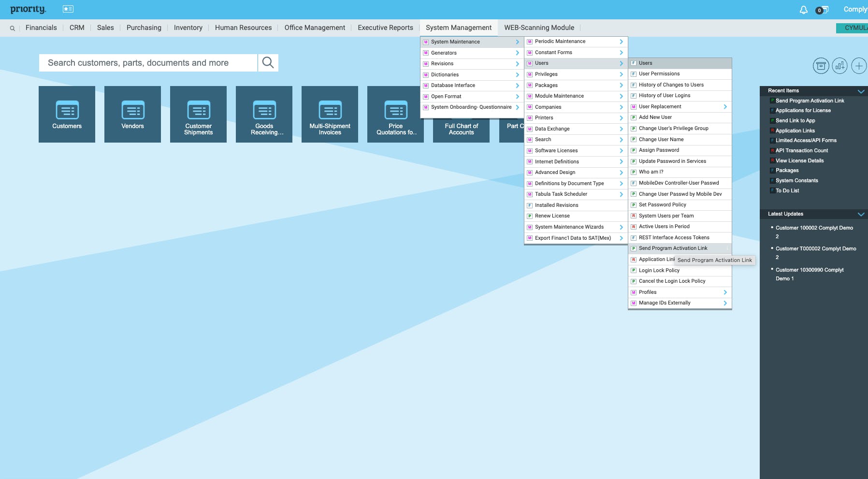This screenshot has width=868, height=479.
Task: Select Active Users in Period report
Action: pos(680,227)
